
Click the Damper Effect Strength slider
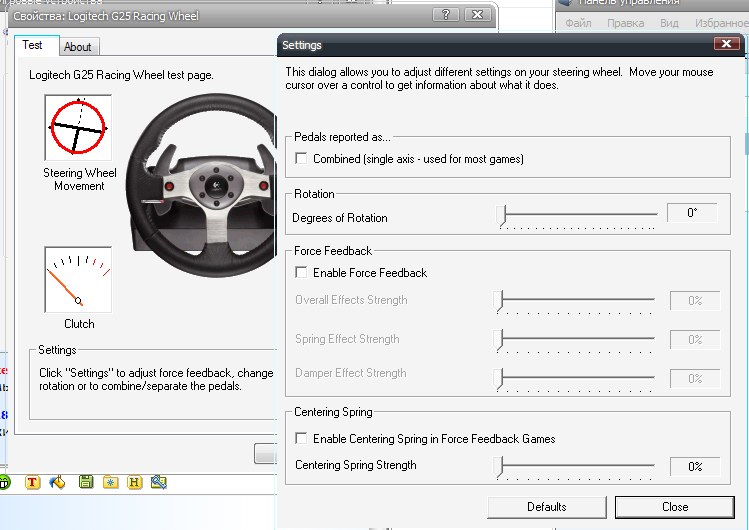point(575,380)
